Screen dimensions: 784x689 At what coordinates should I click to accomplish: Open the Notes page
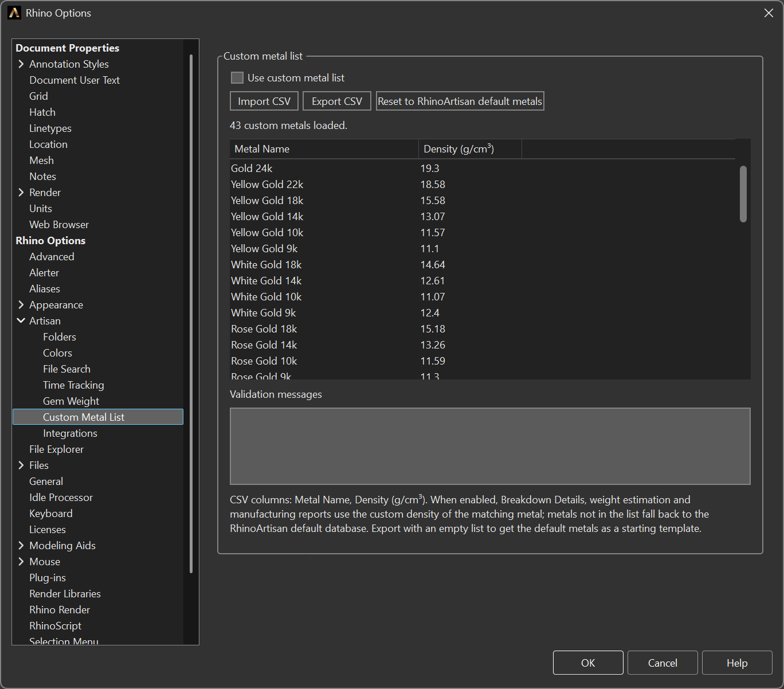[42, 176]
